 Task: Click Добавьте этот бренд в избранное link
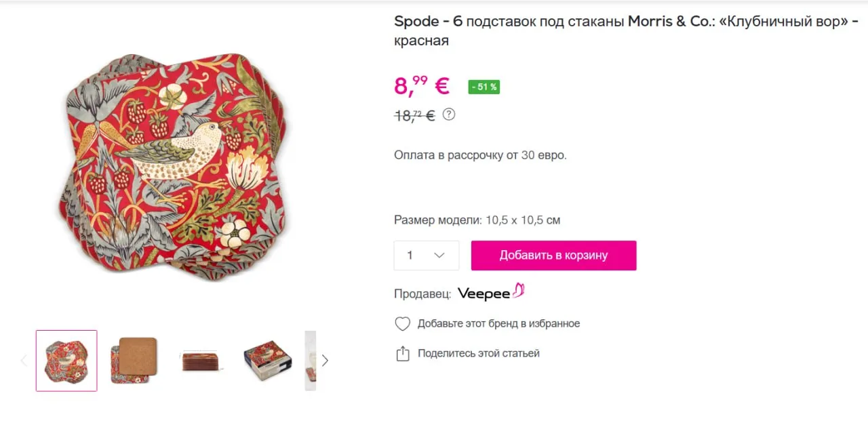click(x=499, y=324)
